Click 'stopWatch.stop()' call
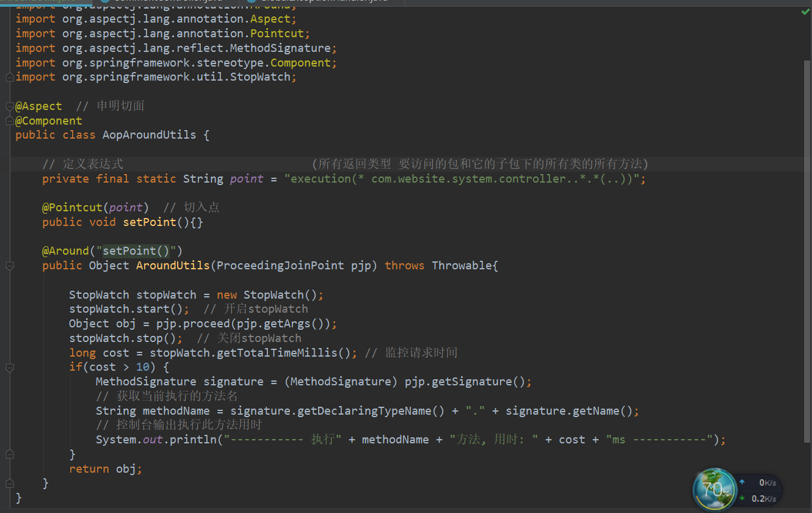The height and width of the screenshot is (513, 812). pyautogui.click(x=123, y=338)
